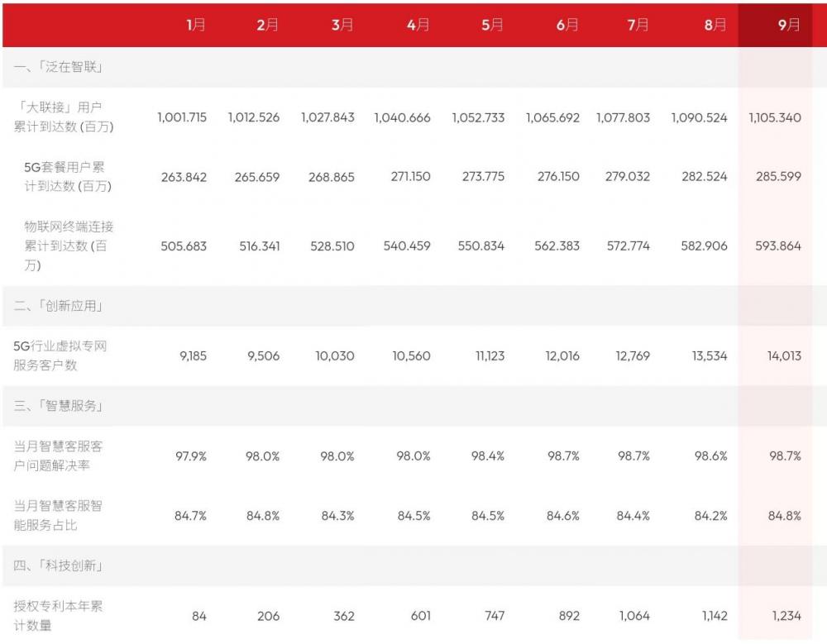Viewport: 827px width, 644px height.
Task: Click the value 84.7%
Action: click(x=190, y=516)
